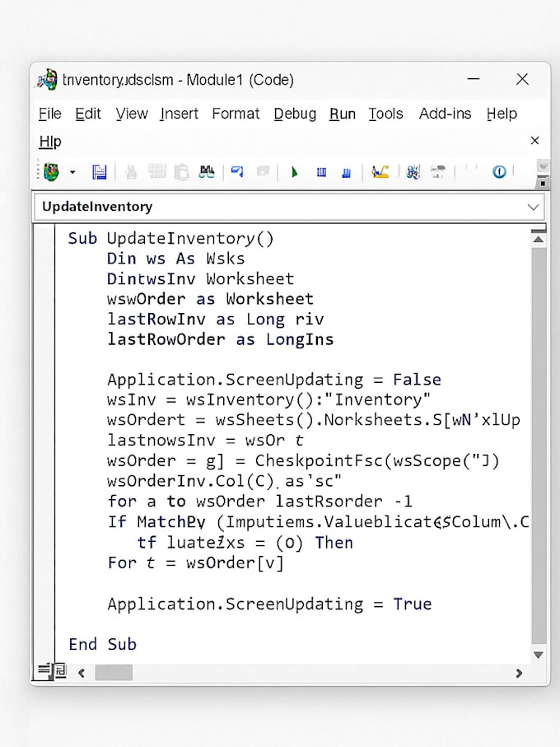Click the app icon in the title bar
The width and height of the screenshot is (560, 747).
click(x=47, y=80)
